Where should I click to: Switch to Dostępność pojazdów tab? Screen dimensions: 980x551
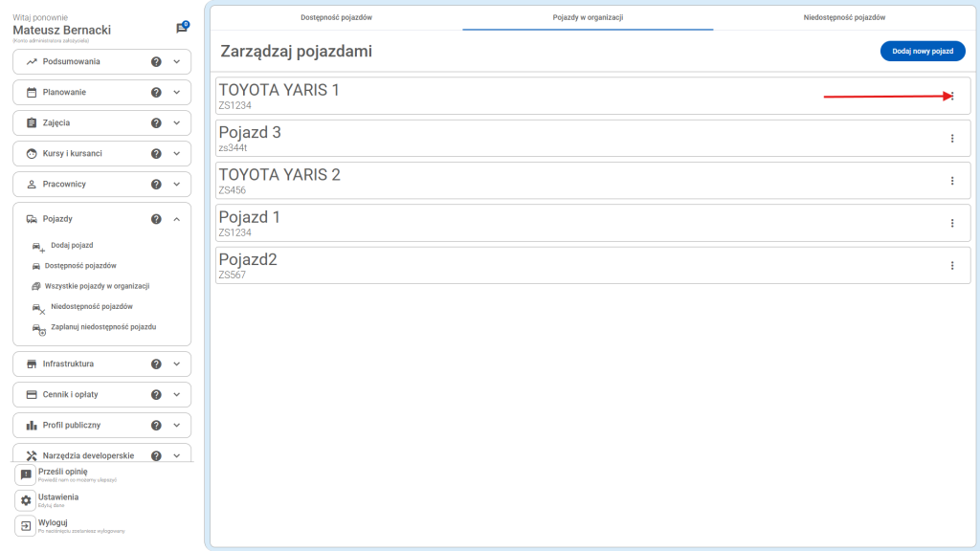(336, 17)
